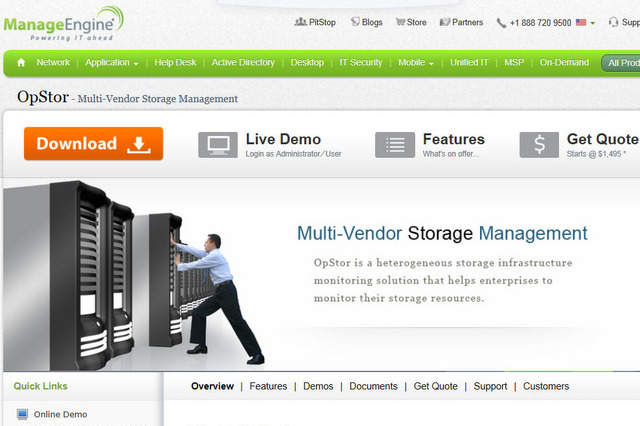Go to home via house icon
The width and height of the screenshot is (640, 426).
pyautogui.click(x=21, y=62)
